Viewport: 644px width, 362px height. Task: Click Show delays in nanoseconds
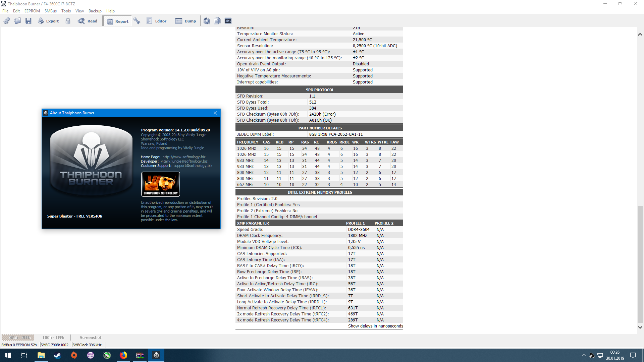pyautogui.click(x=375, y=326)
